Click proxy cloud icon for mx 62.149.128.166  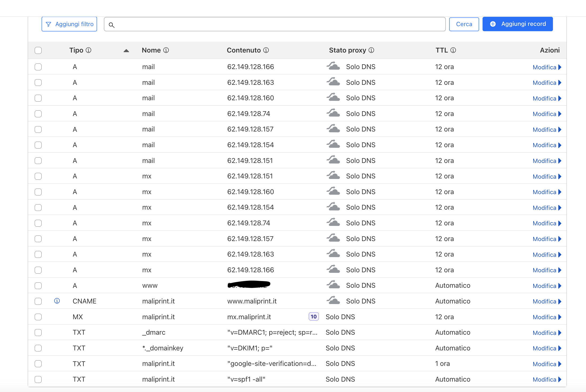tap(333, 269)
